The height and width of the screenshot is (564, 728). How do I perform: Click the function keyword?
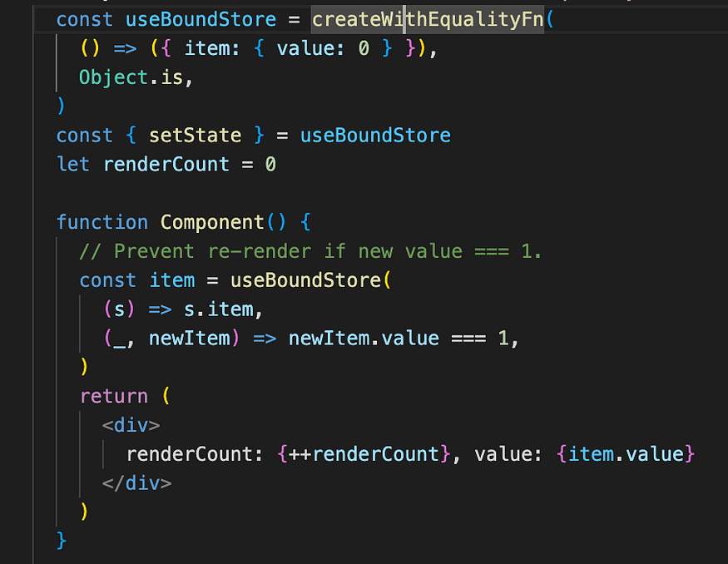tap(102, 222)
